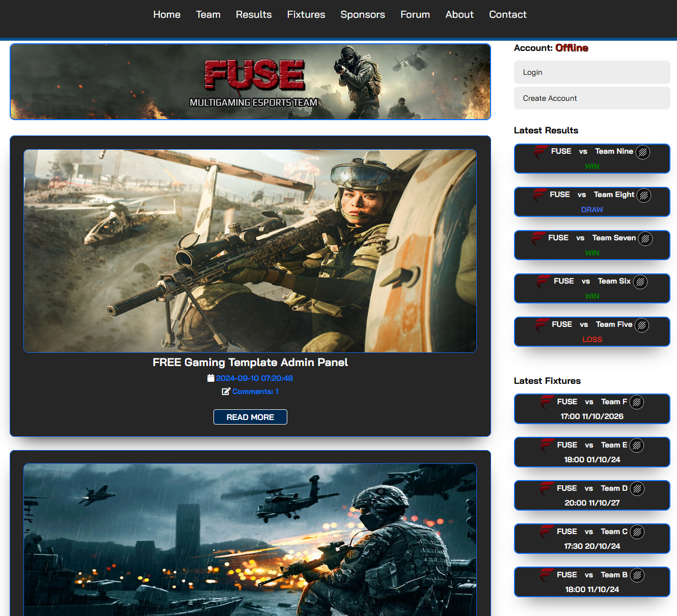Navigate to the Forum page

[415, 15]
